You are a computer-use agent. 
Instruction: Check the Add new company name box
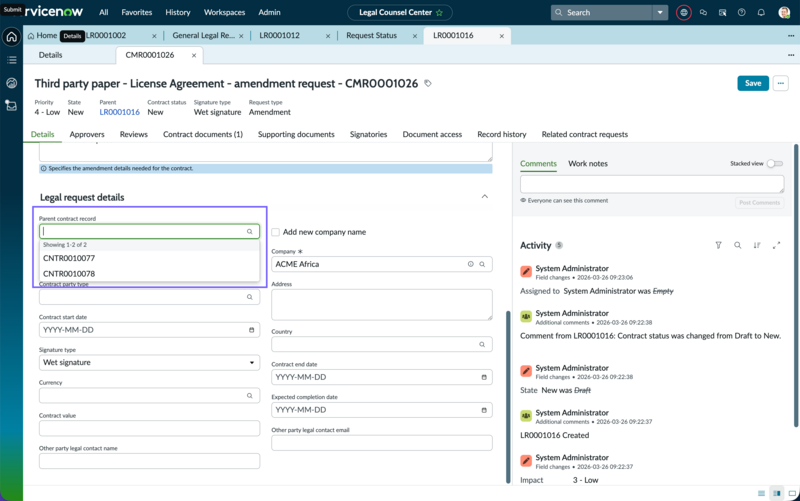coord(276,232)
